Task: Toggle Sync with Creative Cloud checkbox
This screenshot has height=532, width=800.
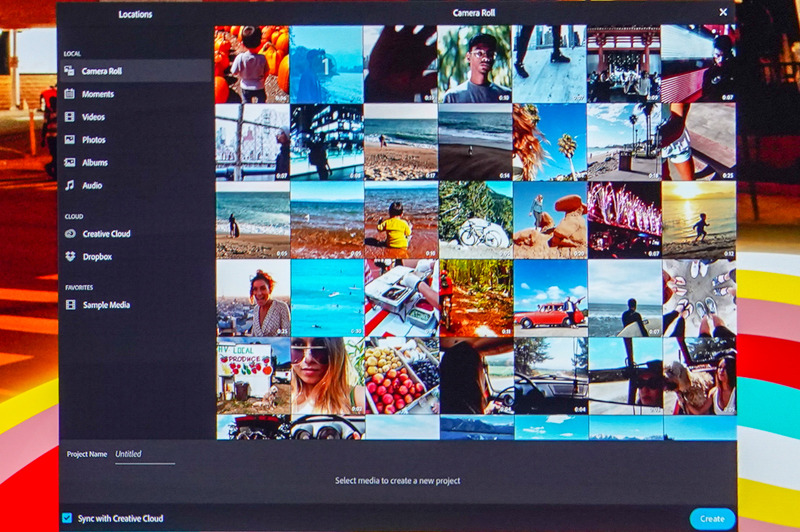Action: [67, 518]
